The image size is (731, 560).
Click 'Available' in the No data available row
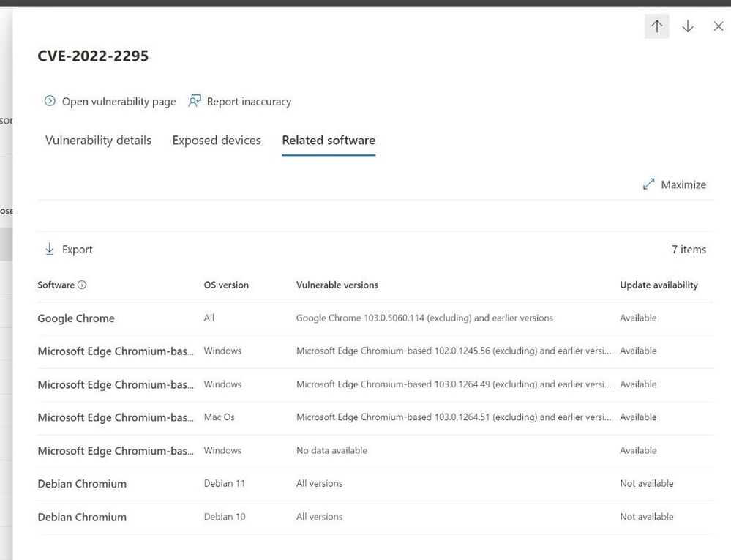point(638,450)
